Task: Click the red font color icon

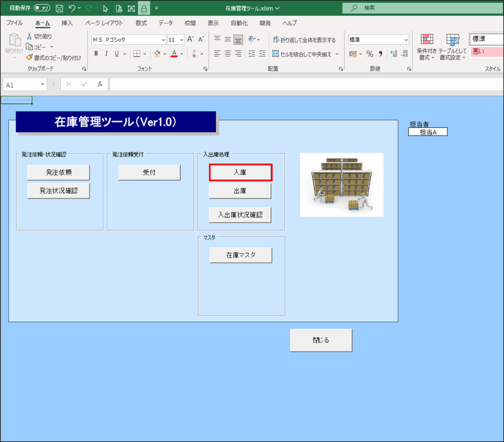Action: (x=174, y=53)
